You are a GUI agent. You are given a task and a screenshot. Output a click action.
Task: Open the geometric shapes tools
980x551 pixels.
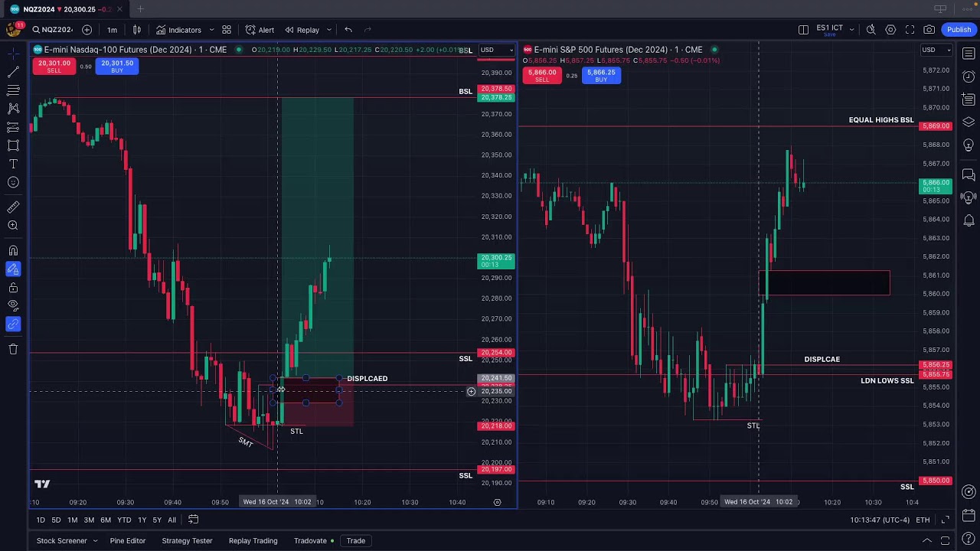pyautogui.click(x=13, y=145)
